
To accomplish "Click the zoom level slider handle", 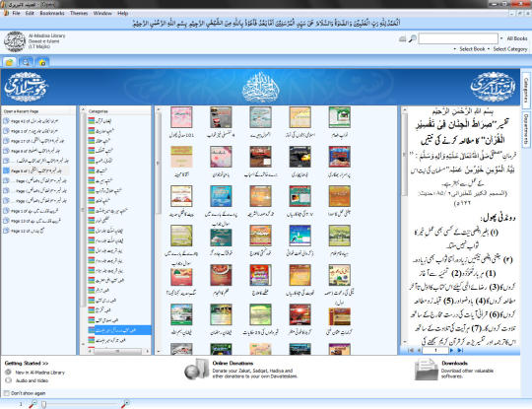I will coord(43,404).
